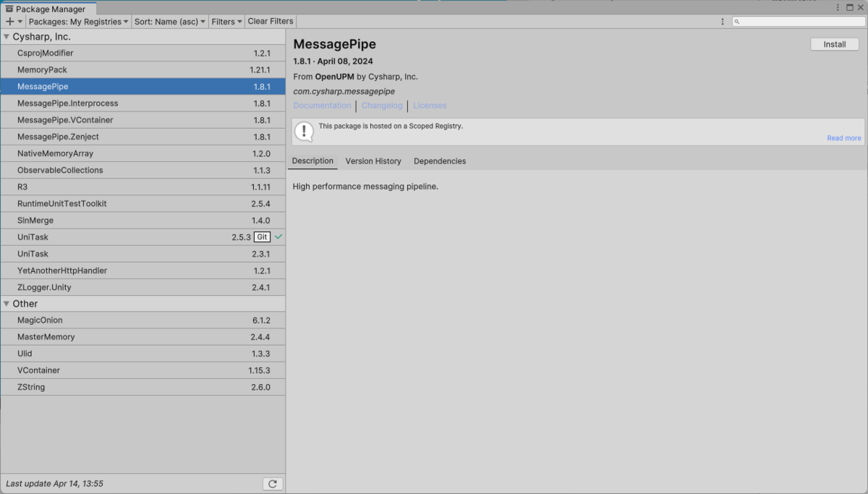Select the VContainer package
The width and height of the screenshot is (868, 494).
coord(142,370)
